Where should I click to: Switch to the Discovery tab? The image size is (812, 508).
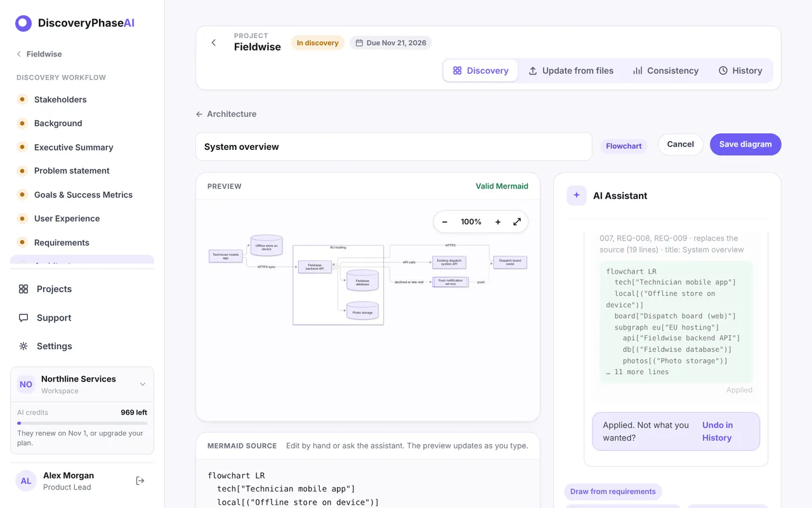[481, 70]
